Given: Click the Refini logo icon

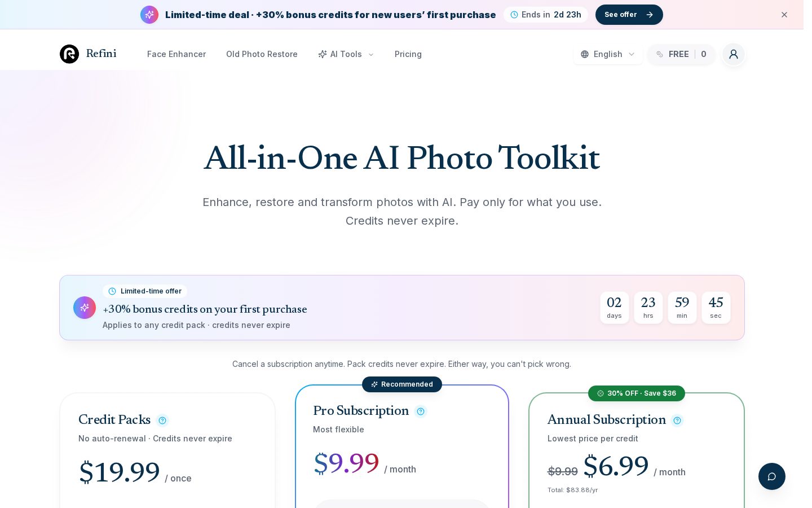Looking at the screenshot, I should [x=69, y=54].
